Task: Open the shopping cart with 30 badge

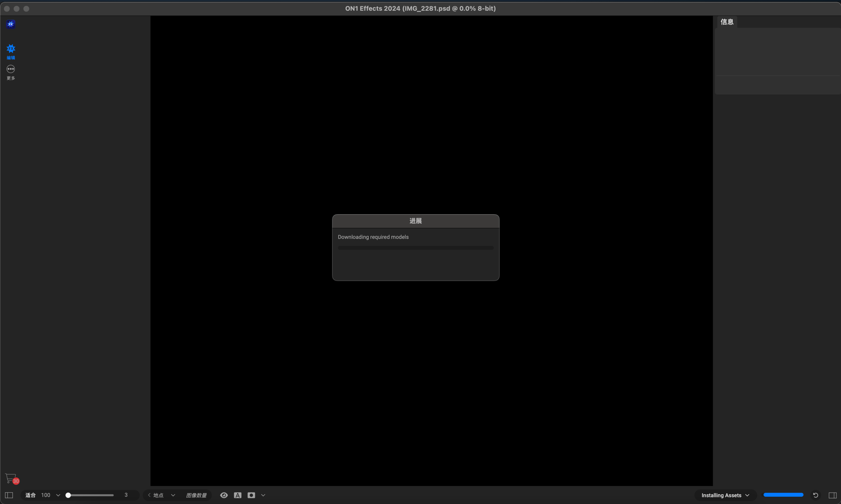Action: tap(11, 478)
